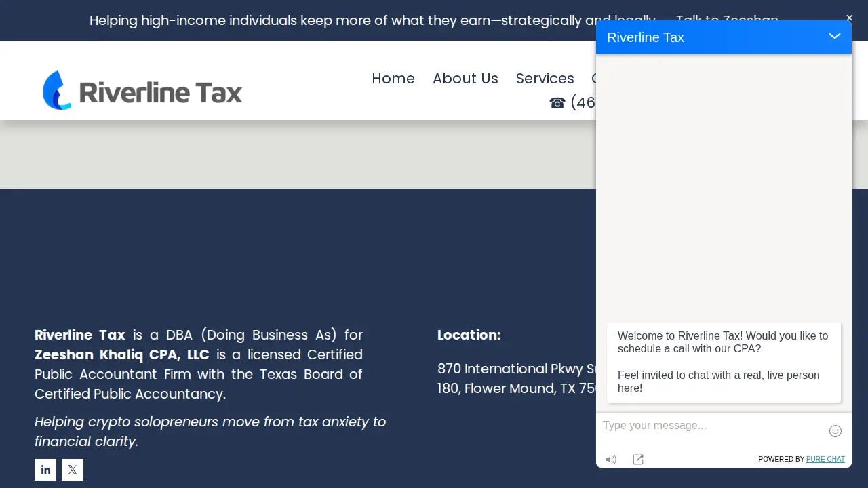868x488 pixels.
Task: Toggle chat sound speaker icon
Action: 611,460
